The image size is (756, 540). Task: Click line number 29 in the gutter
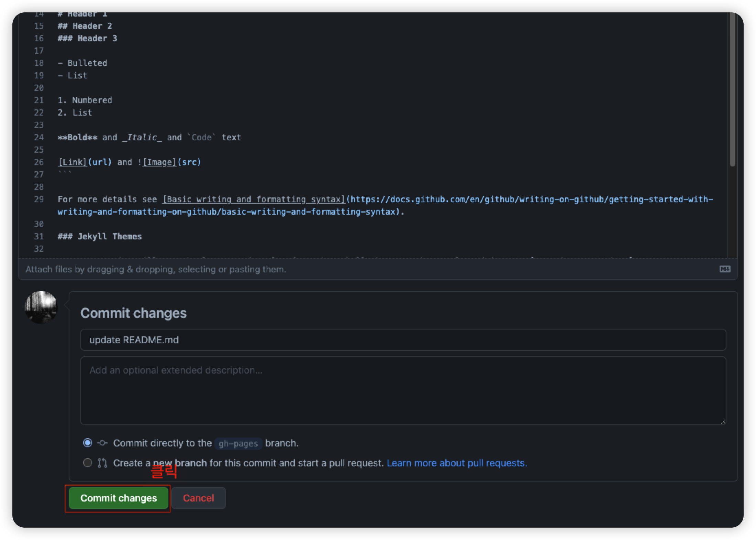point(39,199)
